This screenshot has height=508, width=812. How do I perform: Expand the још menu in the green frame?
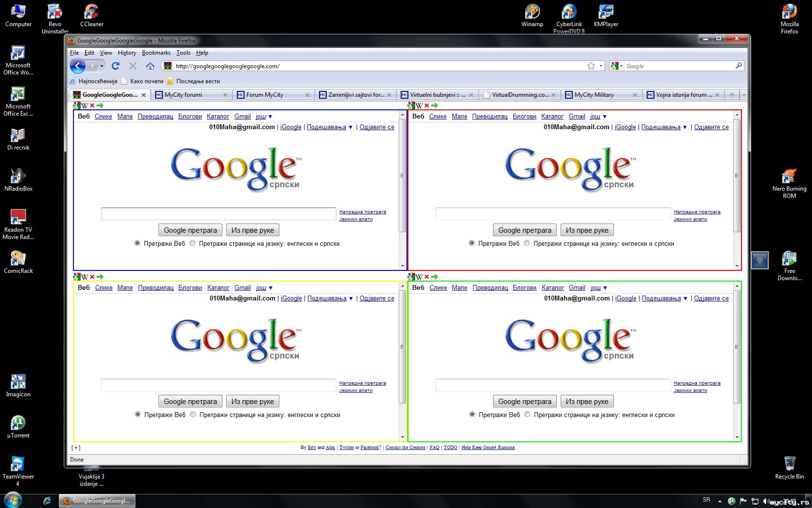[x=599, y=288]
